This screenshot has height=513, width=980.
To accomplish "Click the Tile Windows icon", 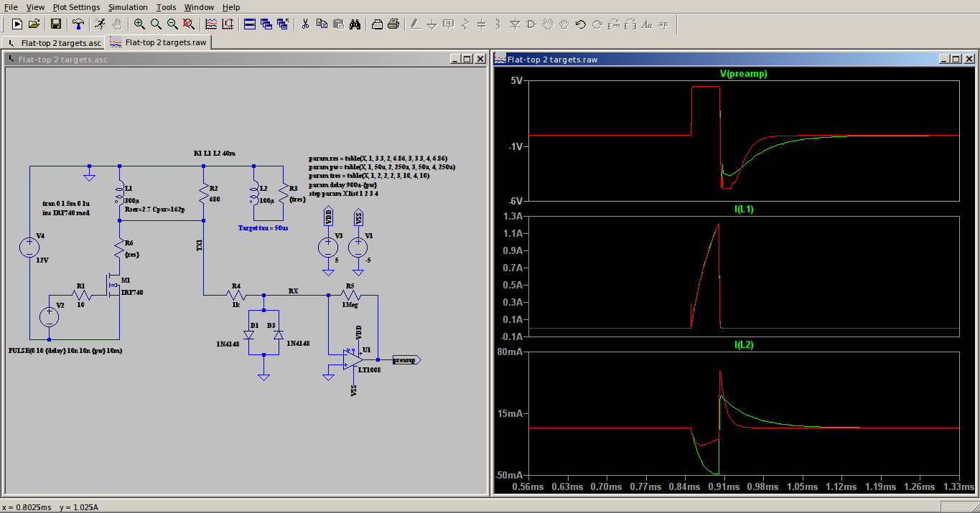I will [250, 24].
